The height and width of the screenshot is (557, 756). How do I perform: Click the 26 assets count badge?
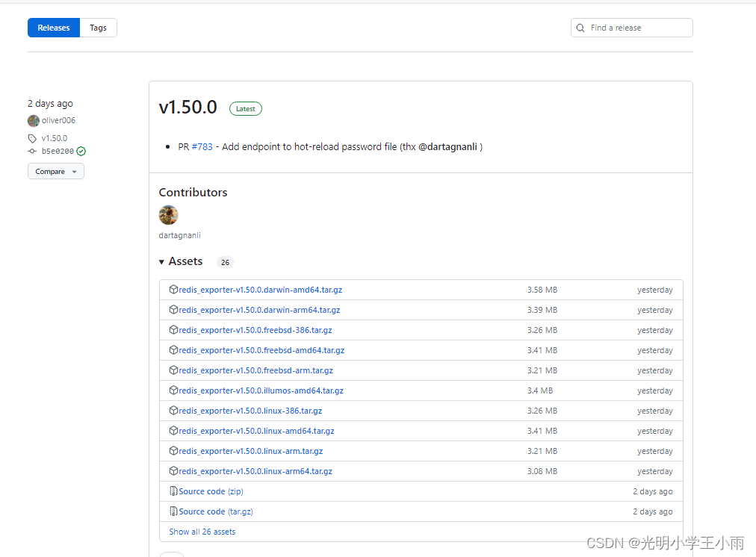point(225,263)
